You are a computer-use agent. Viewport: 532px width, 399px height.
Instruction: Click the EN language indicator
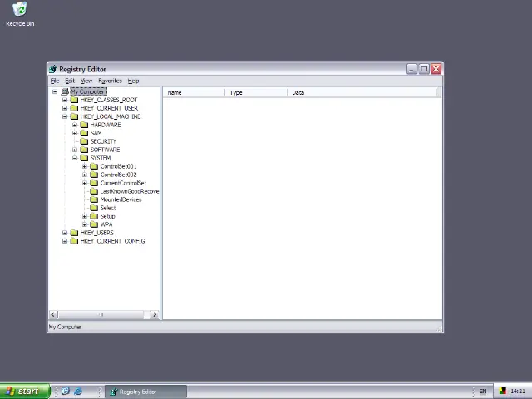coord(482,392)
